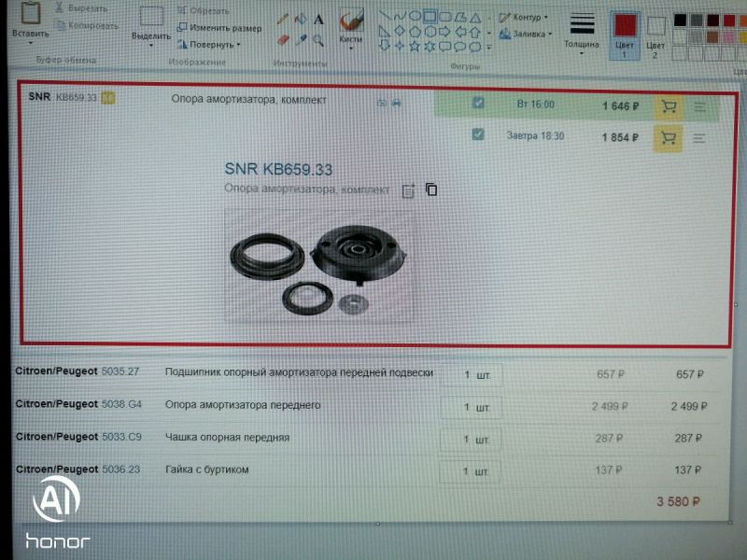Image resolution: width=747 pixels, height=560 pixels.
Task: Select the Eraser tool
Action: tap(283, 40)
